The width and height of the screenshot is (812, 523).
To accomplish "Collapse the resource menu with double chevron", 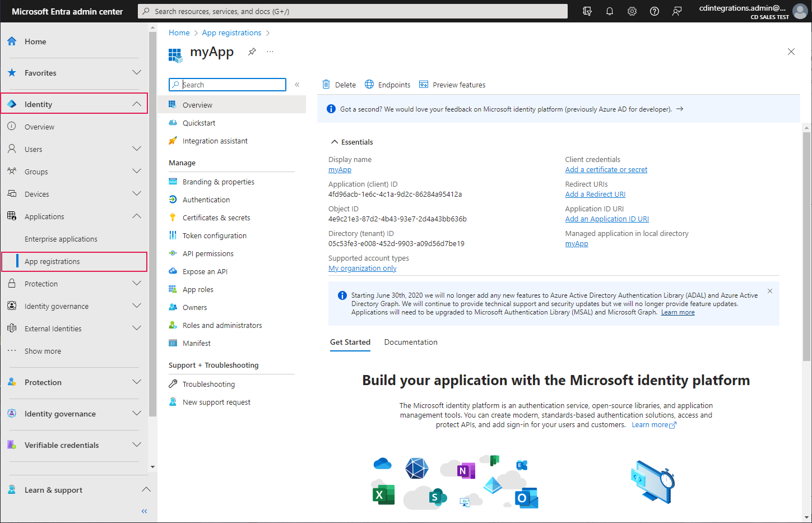I will 297,85.
